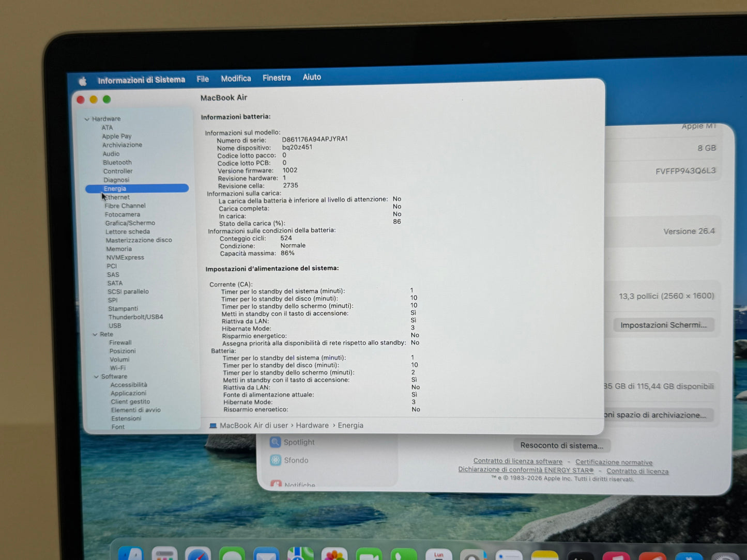
Task: Select Controller in the sidebar
Action: [118, 172]
